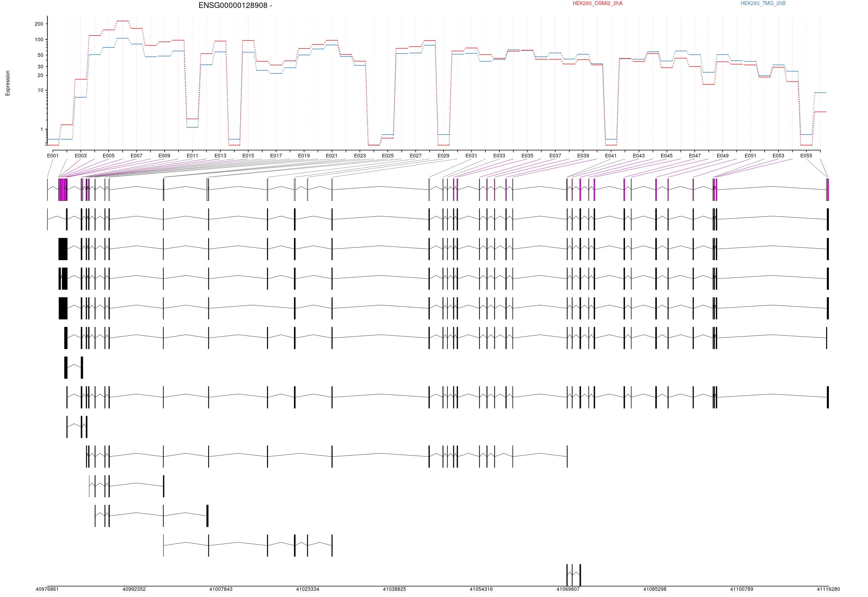
Task: Click the exon label E037
Action: 555,156
